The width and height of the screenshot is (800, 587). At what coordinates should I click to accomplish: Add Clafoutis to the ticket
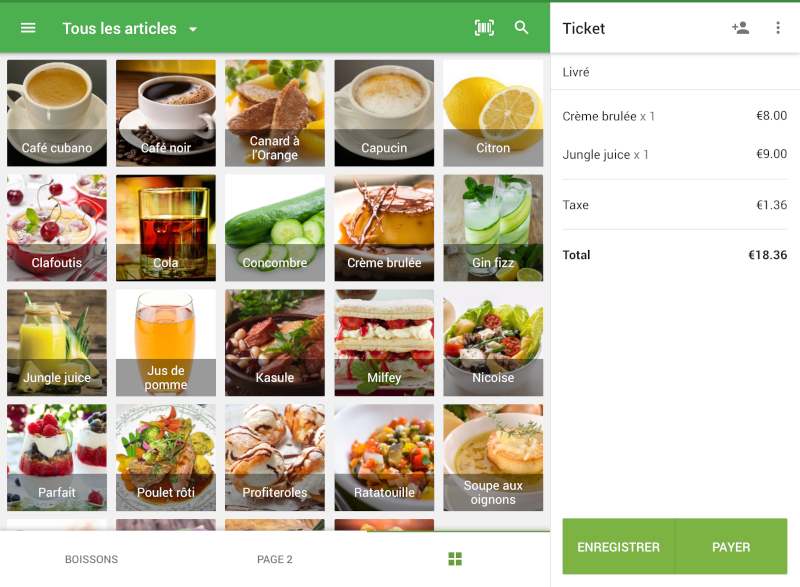[x=57, y=227]
